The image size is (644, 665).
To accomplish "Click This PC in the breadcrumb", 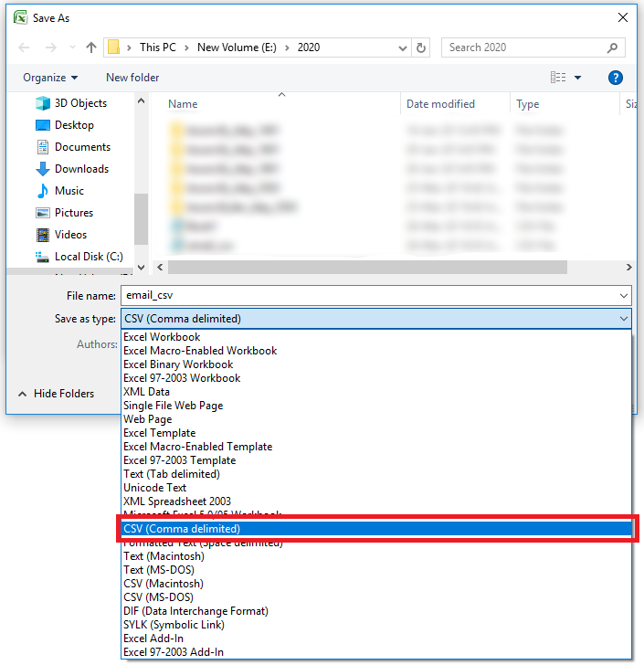I will [158, 47].
